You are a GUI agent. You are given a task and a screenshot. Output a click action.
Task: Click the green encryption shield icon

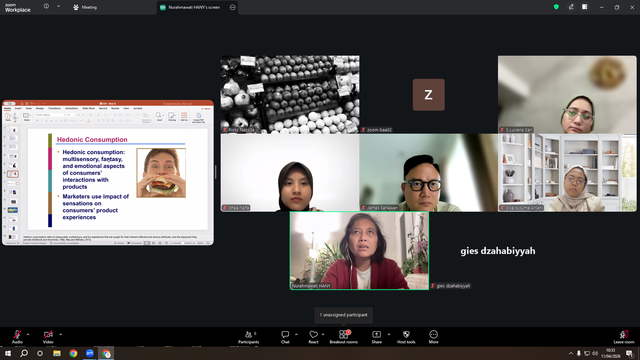[556, 7]
